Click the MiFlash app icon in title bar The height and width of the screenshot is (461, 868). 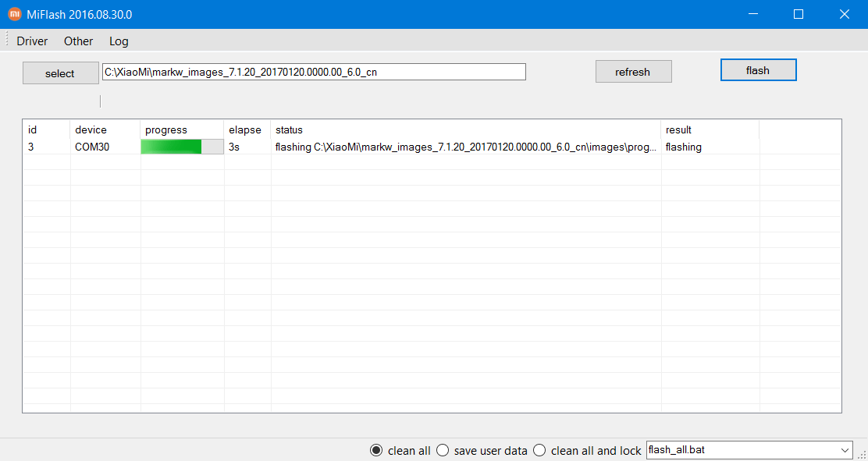tap(14, 14)
